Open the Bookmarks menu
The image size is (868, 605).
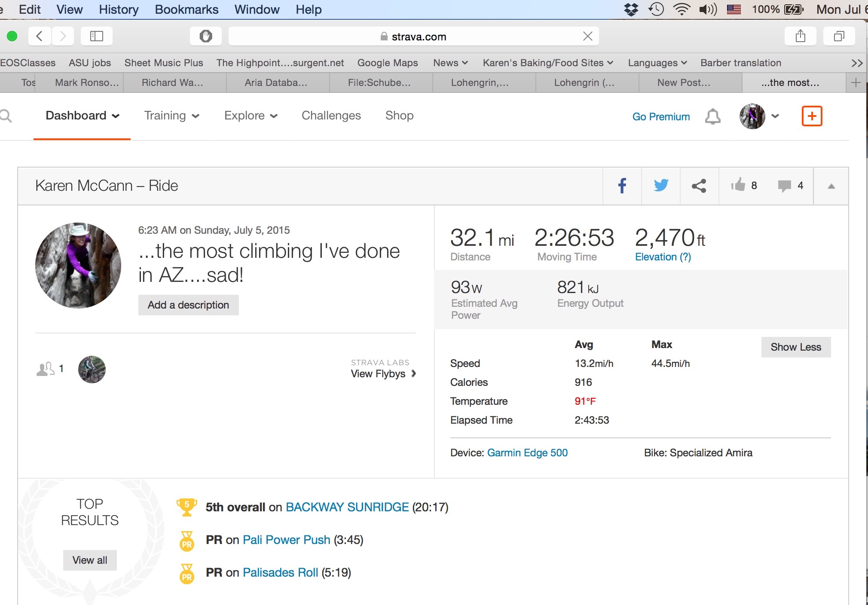pos(186,9)
